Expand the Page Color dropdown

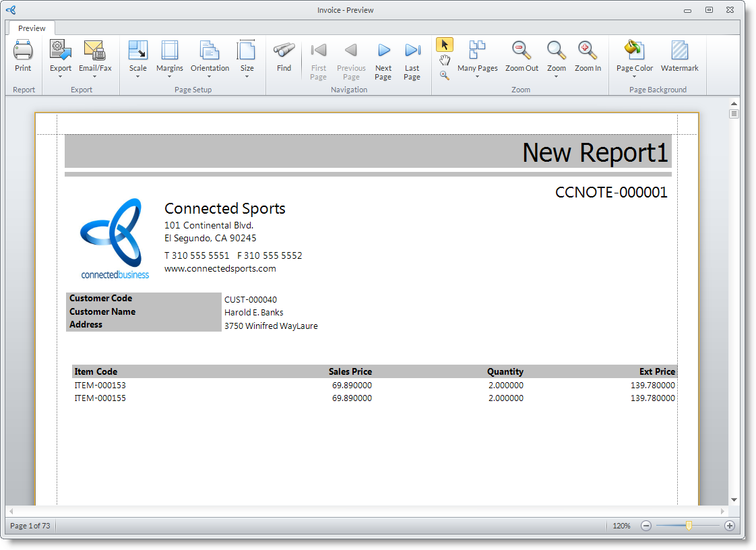(634, 76)
